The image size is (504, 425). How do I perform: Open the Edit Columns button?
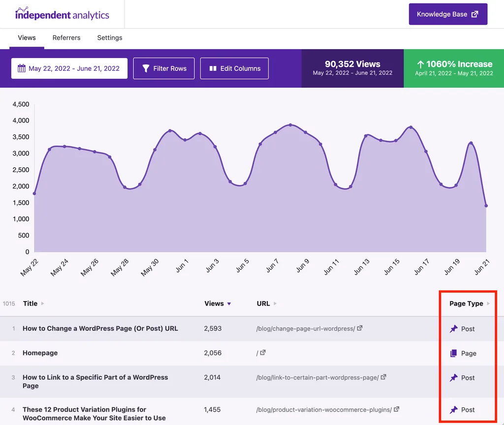(234, 68)
